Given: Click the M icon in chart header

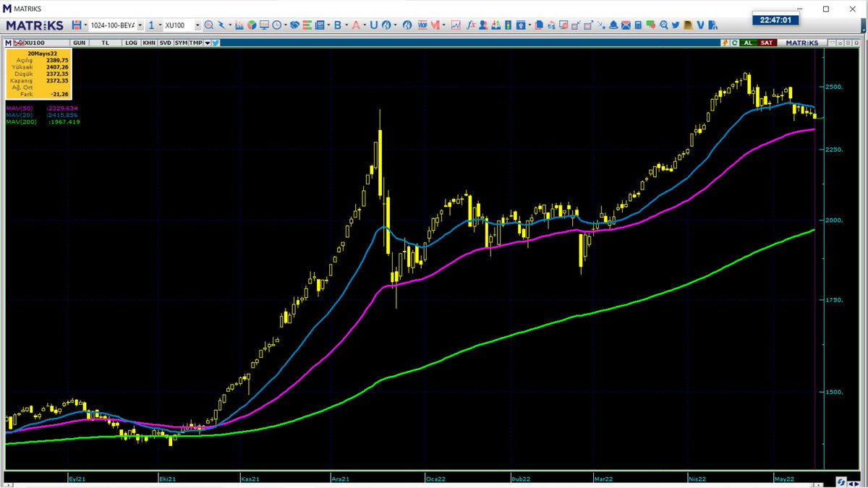Looking at the screenshot, I should 8,43.
